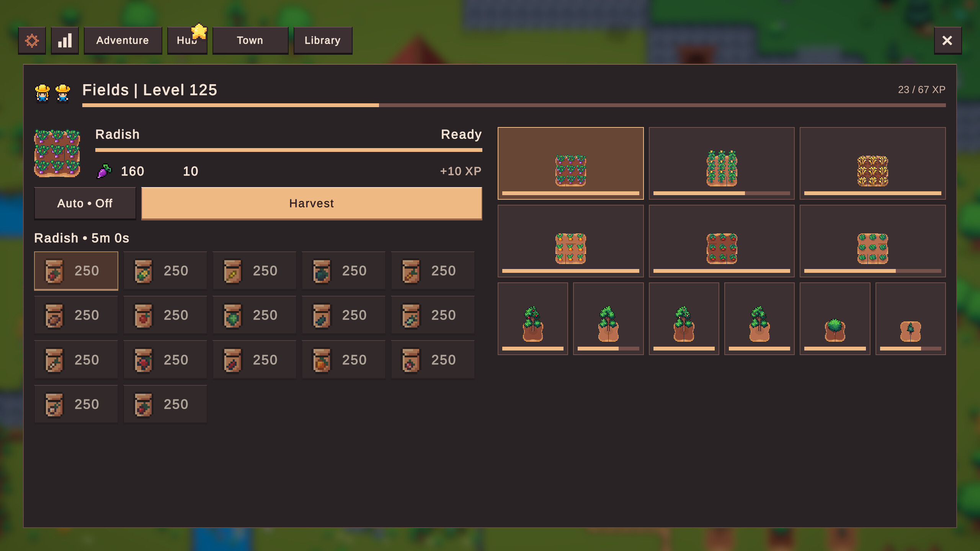
Task: Select the green cabbage seed bag
Action: pyautogui.click(x=254, y=315)
